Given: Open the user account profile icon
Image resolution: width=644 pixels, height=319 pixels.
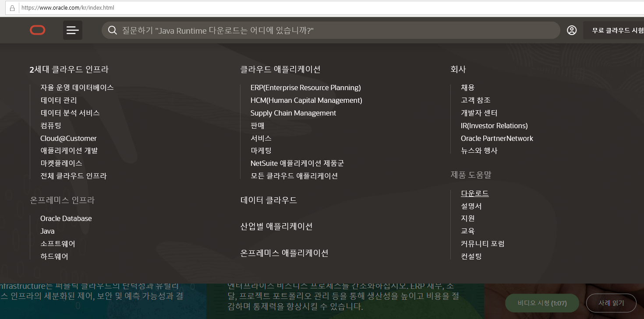Looking at the screenshot, I should pos(572,30).
